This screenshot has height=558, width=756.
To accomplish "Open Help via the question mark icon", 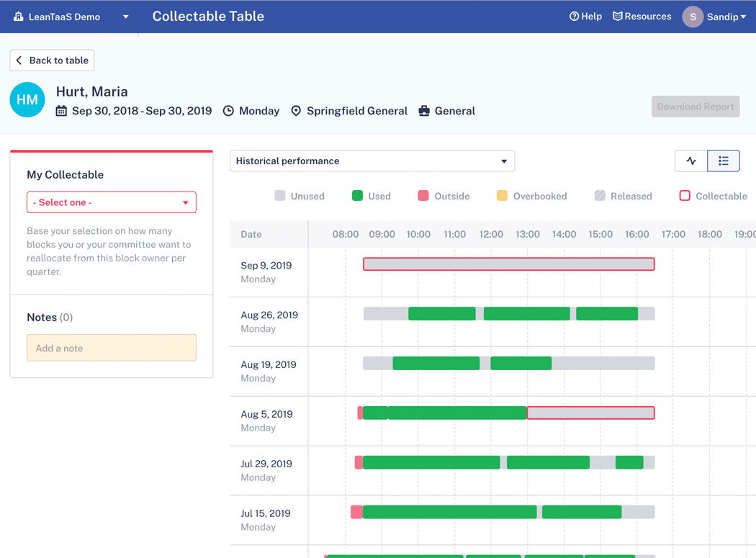I will point(574,17).
